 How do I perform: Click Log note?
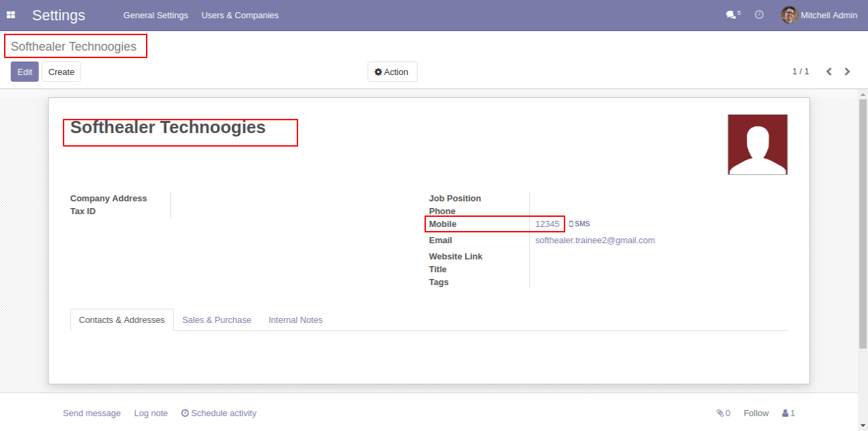[x=151, y=413]
